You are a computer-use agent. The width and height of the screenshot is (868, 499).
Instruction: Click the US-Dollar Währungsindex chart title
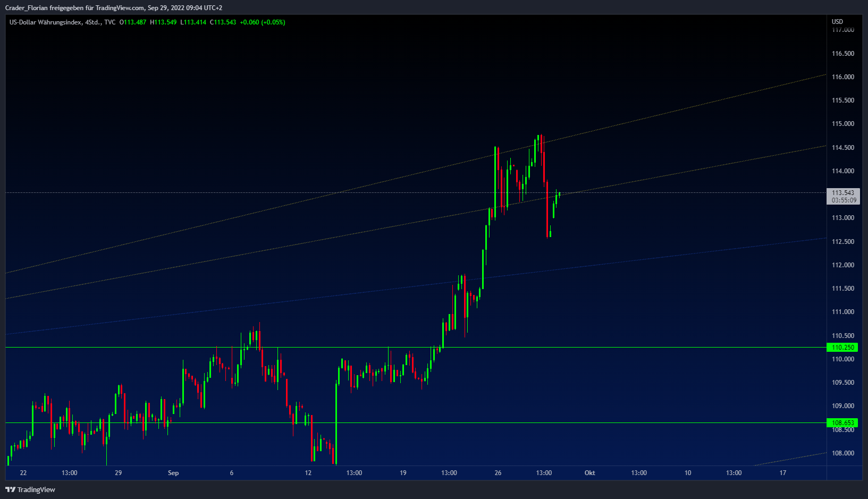[x=46, y=22]
